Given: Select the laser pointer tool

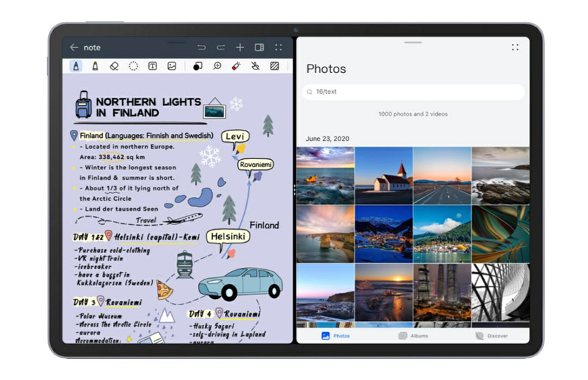Looking at the screenshot, I should click(236, 67).
